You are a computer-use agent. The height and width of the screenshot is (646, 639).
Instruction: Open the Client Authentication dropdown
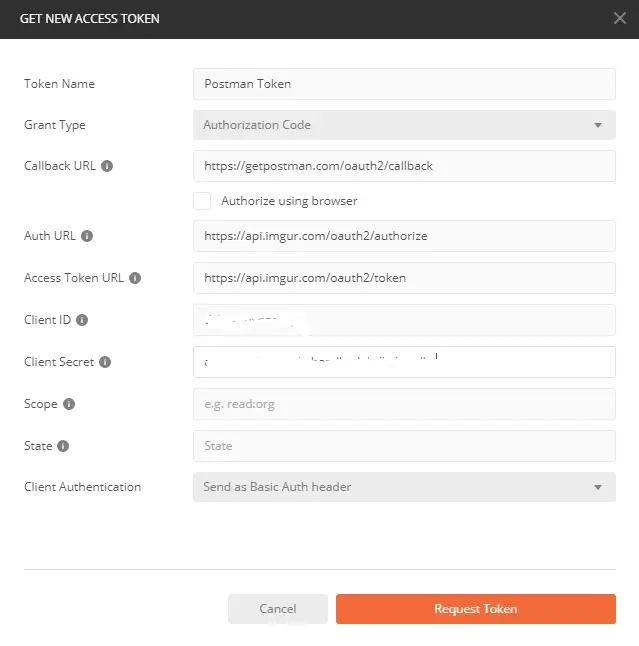pos(404,487)
